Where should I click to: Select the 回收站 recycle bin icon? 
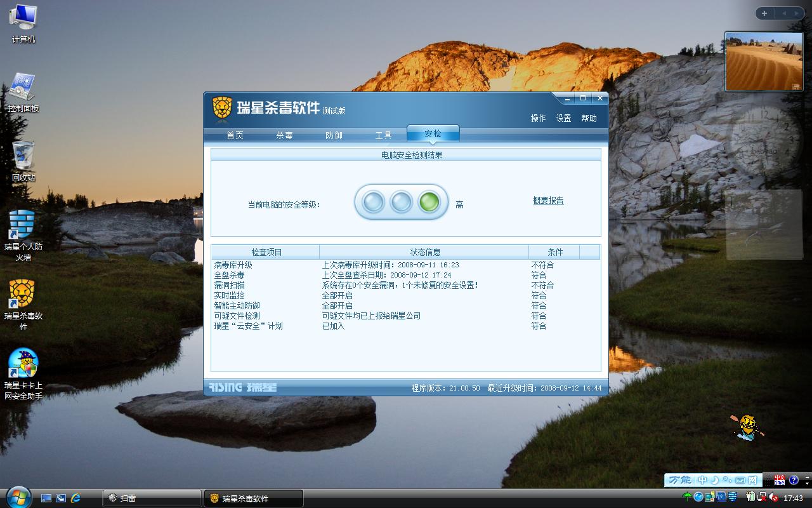pyautogui.click(x=23, y=161)
